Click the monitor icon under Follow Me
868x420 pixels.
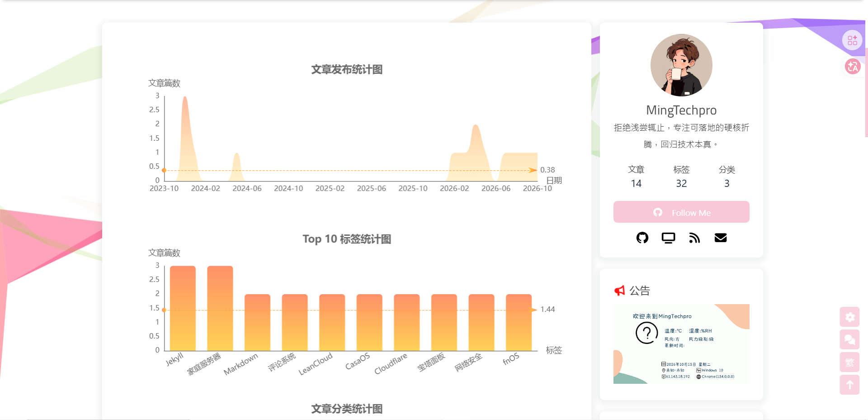[668, 238]
